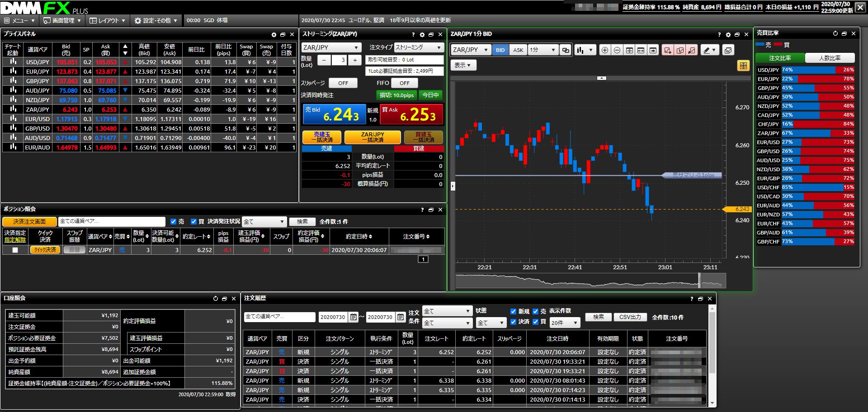The height and width of the screenshot is (412, 868).
Task: Open 設定・その他 menu
Action: [156, 20]
